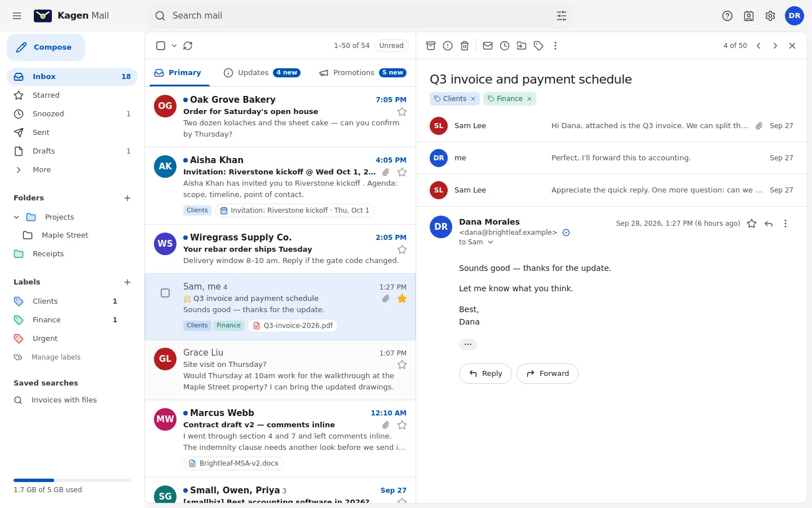Image resolution: width=812 pixels, height=508 pixels.
Task: Archive the open conversation
Action: (x=431, y=46)
